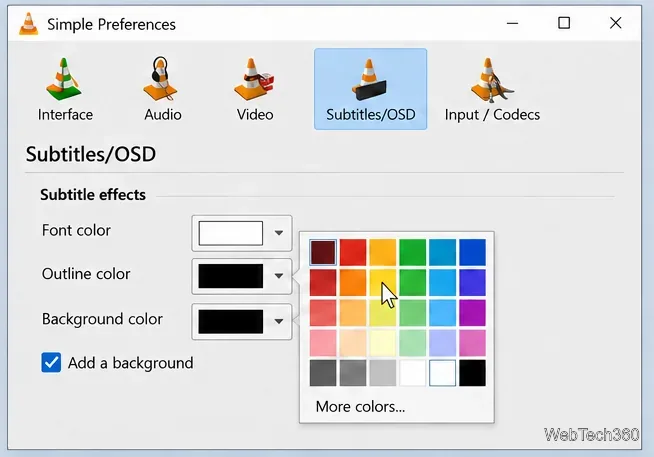Pick the outlined white swatch in bottom row
This screenshot has width=654, height=457.
pos(443,373)
